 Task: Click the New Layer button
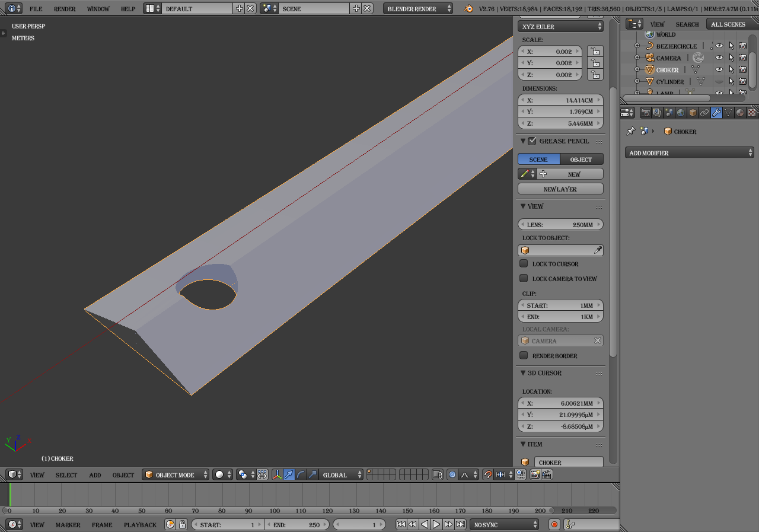[x=560, y=189]
